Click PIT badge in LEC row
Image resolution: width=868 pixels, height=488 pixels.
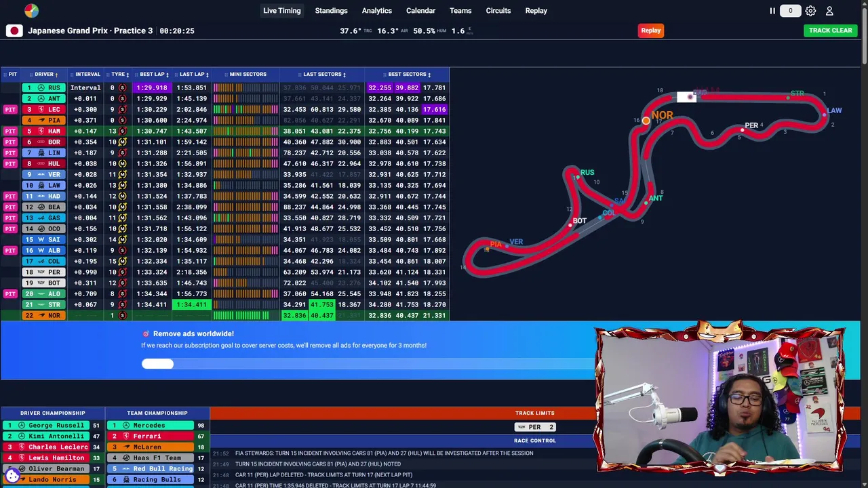click(10, 109)
